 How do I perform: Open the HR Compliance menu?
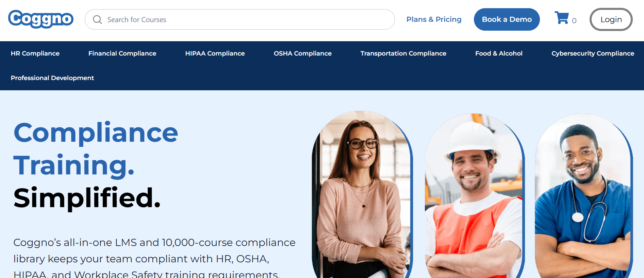35,53
